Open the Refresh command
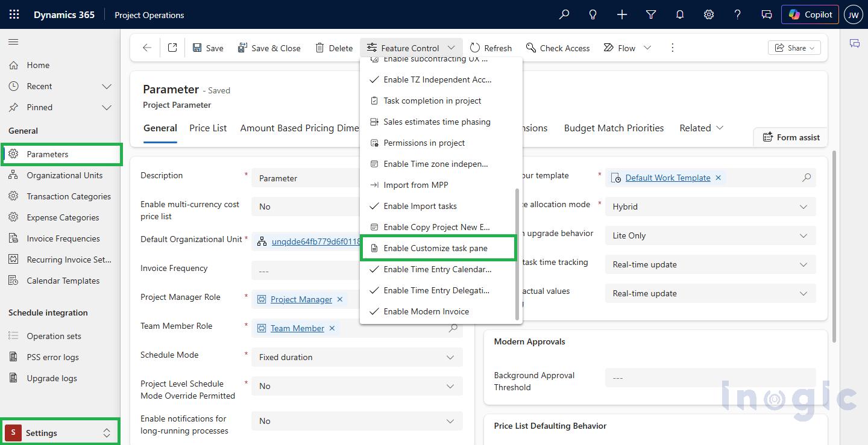This screenshot has width=868, height=445. tap(491, 48)
